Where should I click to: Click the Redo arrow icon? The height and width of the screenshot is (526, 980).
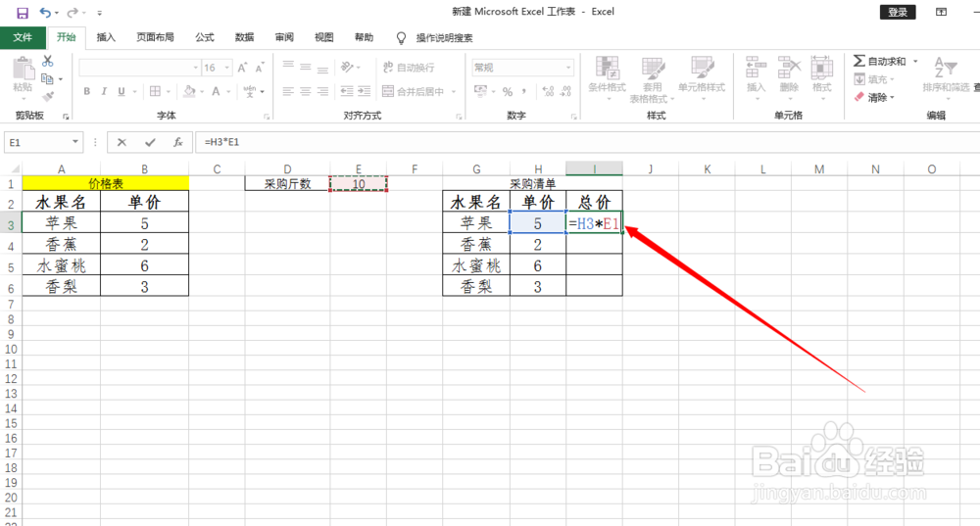[x=73, y=13]
